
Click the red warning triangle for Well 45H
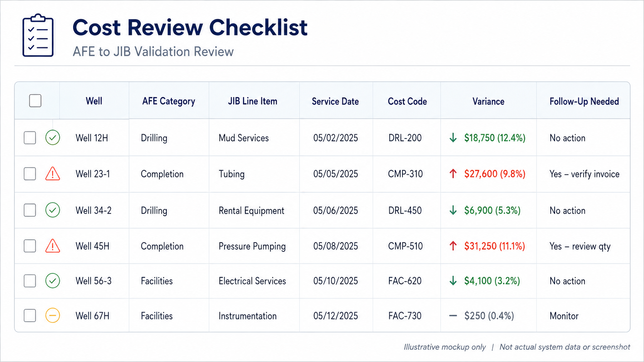[53, 246]
